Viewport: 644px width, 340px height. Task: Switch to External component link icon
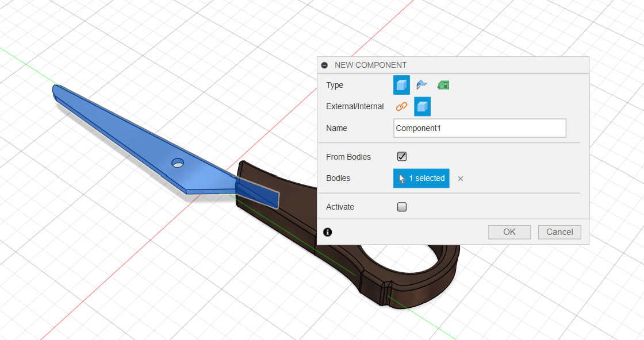point(401,106)
